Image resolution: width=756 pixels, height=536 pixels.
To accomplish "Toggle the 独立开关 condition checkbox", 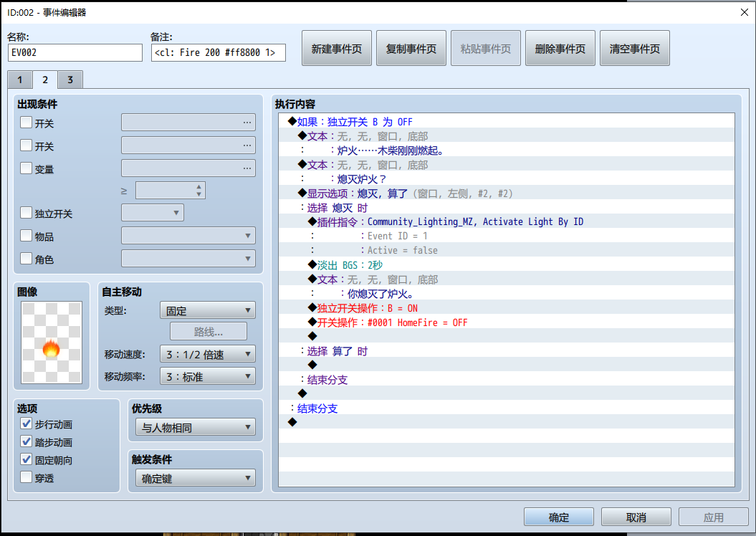I will click(26, 213).
